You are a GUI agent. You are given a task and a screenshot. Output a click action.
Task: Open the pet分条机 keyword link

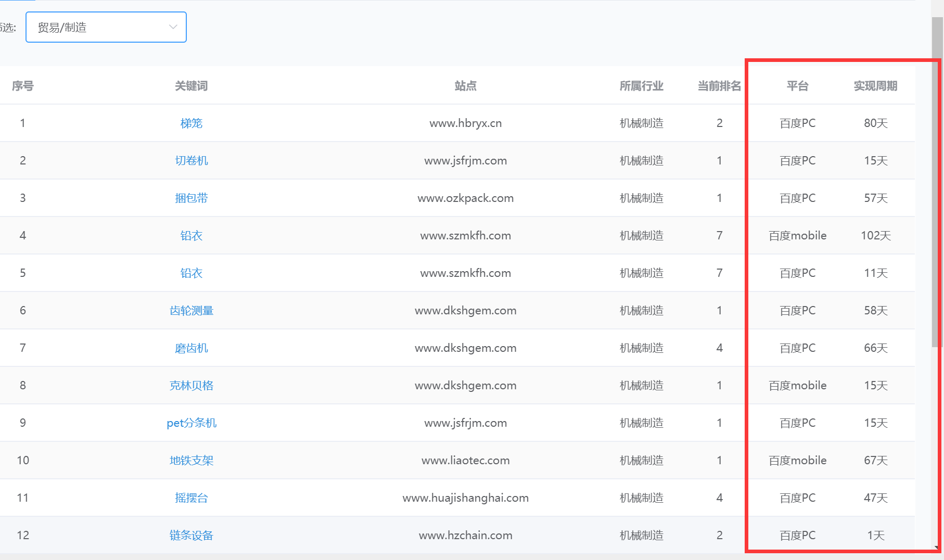click(191, 423)
